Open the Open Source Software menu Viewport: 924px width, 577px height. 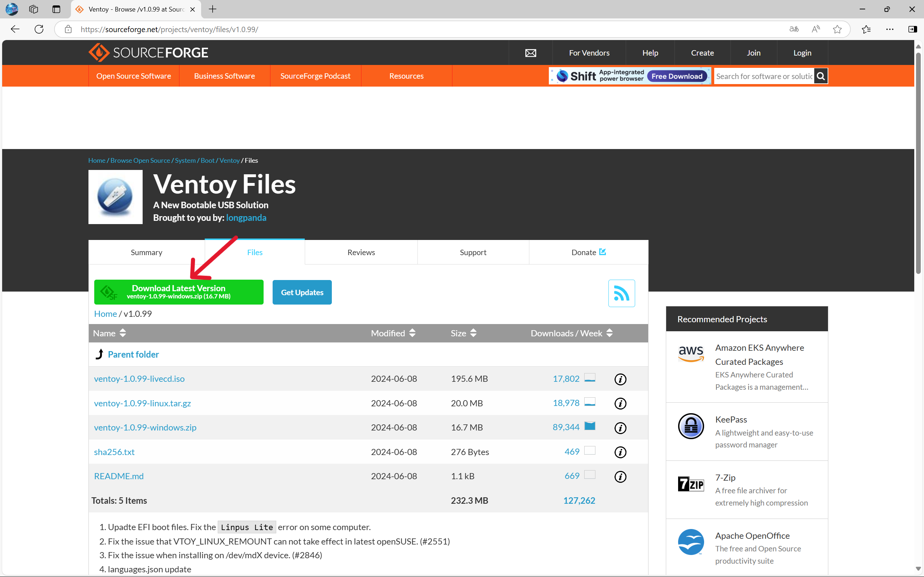pos(134,76)
